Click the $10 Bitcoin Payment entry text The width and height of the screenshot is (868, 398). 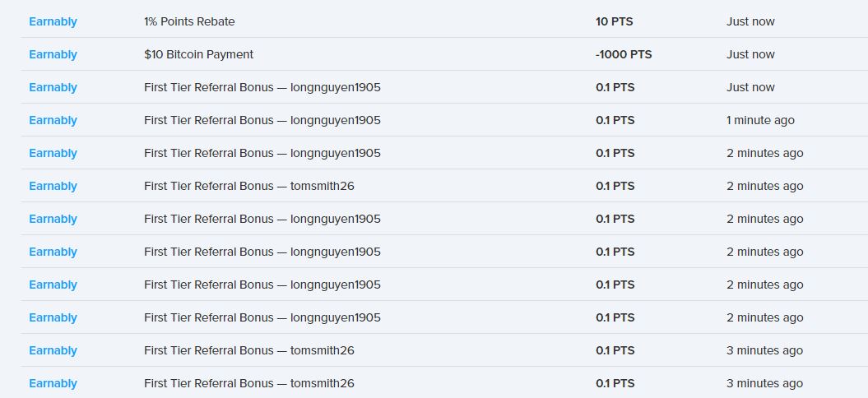point(198,54)
